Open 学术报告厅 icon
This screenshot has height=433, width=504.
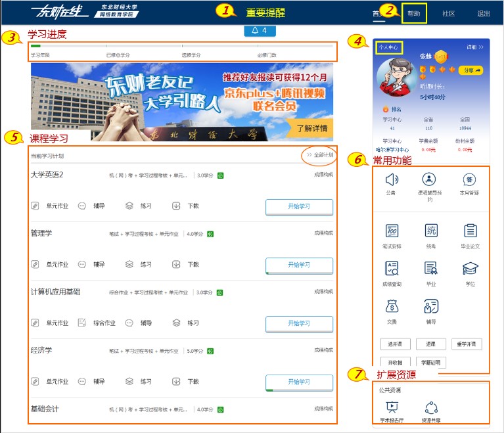(392, 407)
